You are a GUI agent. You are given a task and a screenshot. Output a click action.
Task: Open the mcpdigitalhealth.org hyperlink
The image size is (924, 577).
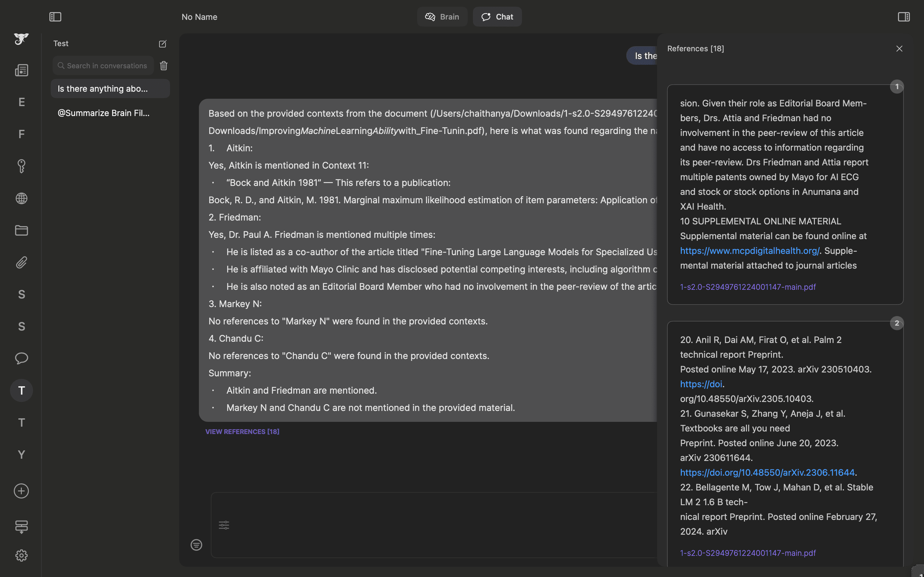(x=749, y=251)
